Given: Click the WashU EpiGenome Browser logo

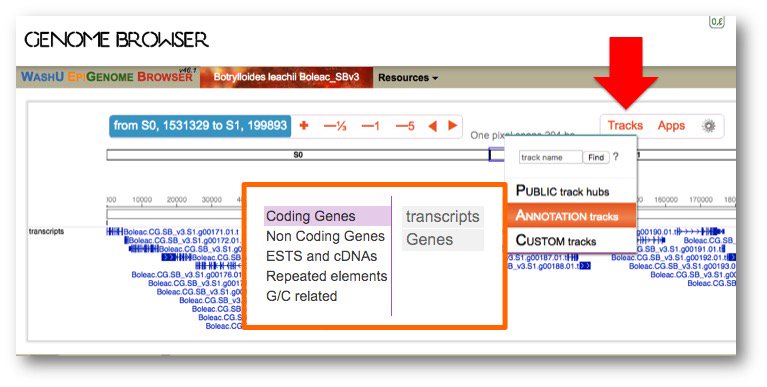Looking at the screenshot, I should [108, 77].
